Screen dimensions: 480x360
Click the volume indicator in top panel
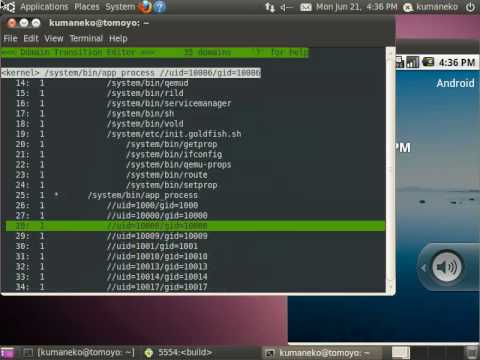coord(286,7)
